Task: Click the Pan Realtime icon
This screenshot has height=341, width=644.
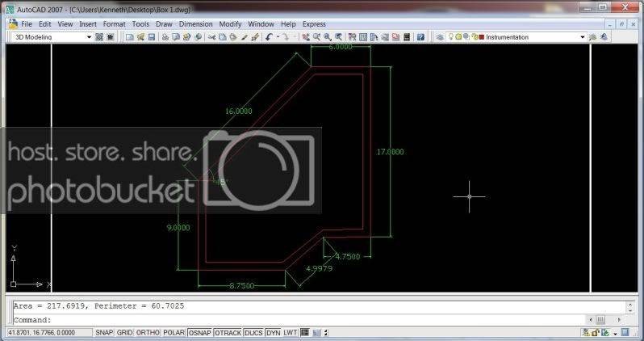Action: pyautogui.click(x=306, y=37)
